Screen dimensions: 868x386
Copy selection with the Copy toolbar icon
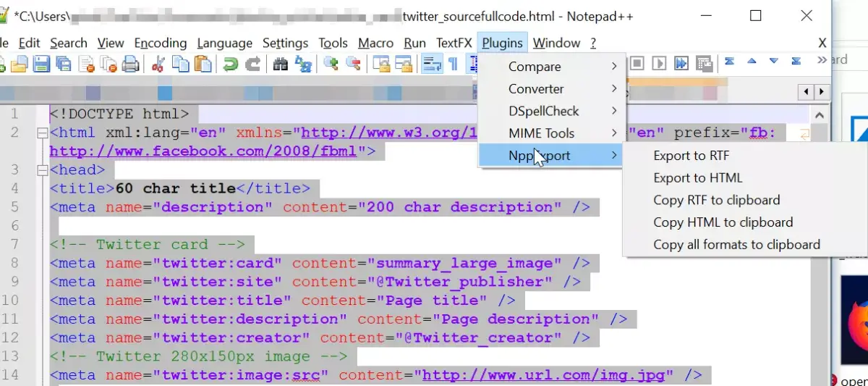pyautogui.click(x=180, y=64)
